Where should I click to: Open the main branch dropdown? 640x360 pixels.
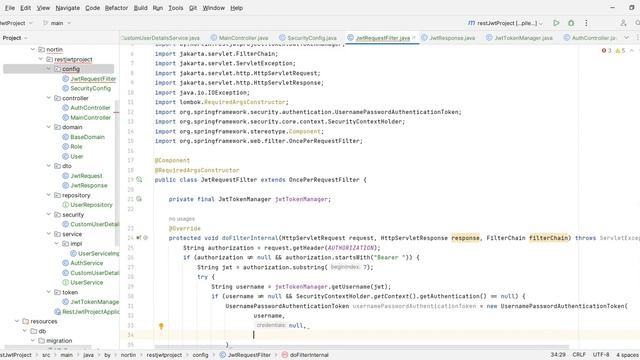(x=57, y=23)
